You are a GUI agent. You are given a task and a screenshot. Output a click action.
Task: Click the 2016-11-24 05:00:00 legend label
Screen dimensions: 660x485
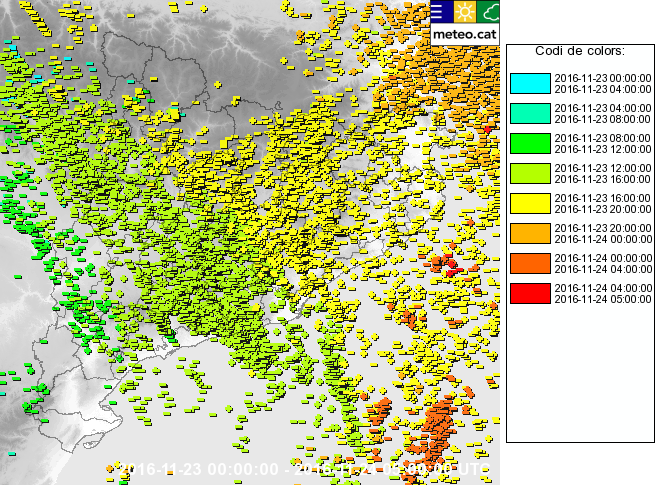pos(603,298)
